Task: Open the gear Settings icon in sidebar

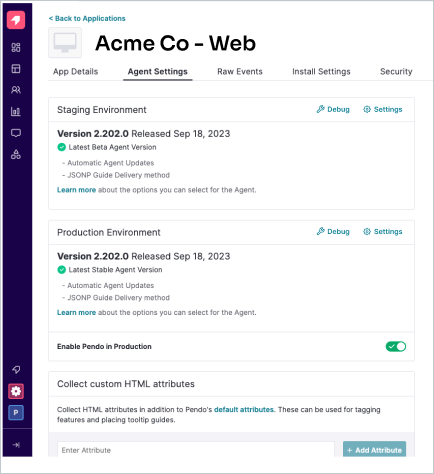Action: coord(16,391)
